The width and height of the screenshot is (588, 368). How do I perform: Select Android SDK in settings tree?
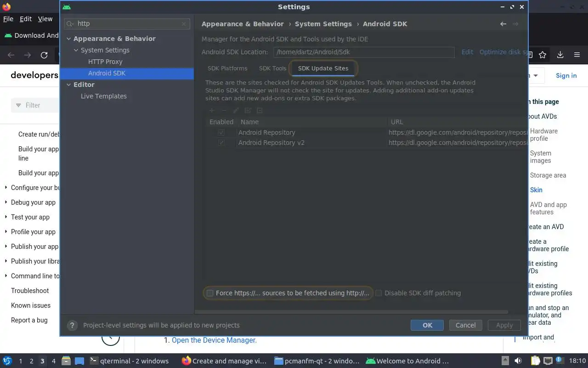coord(127,73)
